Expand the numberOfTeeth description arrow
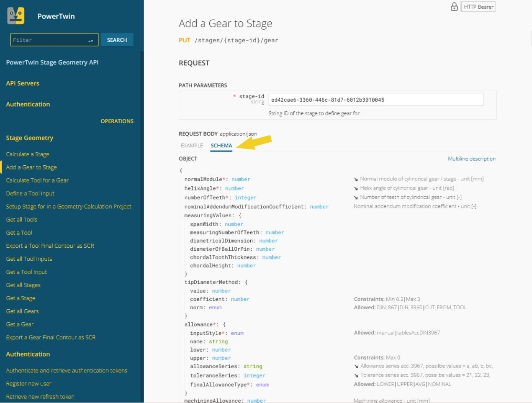The image size is (532, 403). tap(356, 198)
